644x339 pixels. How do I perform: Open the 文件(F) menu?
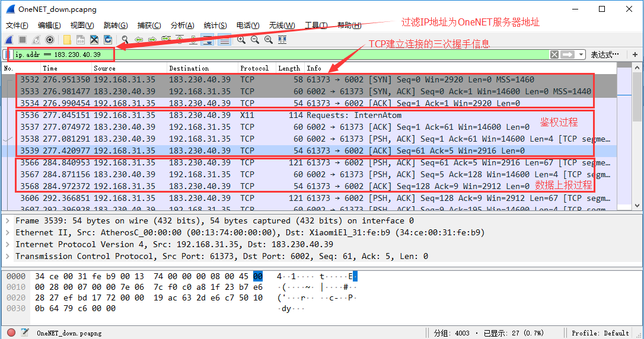pyautogui.click(x=17, y=25)
